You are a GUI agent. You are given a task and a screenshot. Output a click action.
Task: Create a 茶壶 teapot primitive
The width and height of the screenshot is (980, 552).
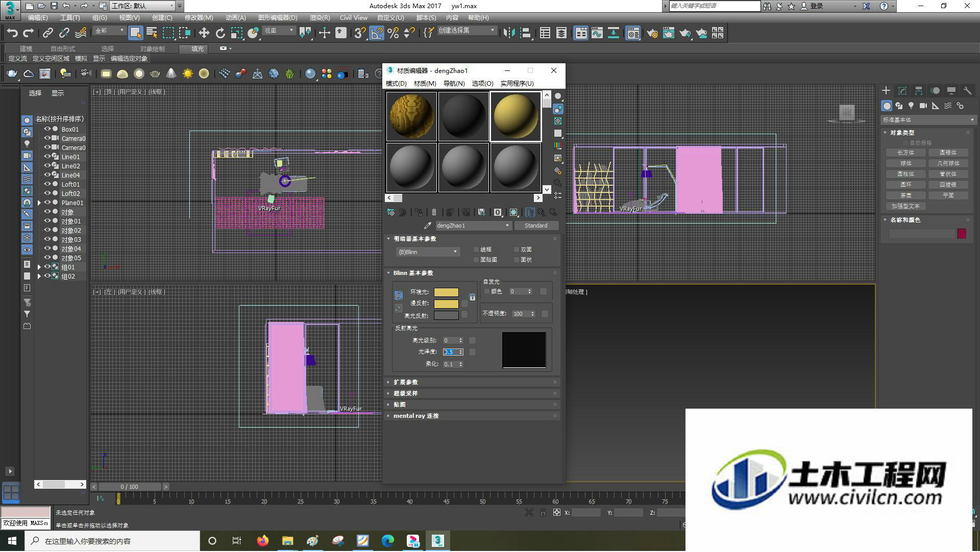tap(905, 195)
